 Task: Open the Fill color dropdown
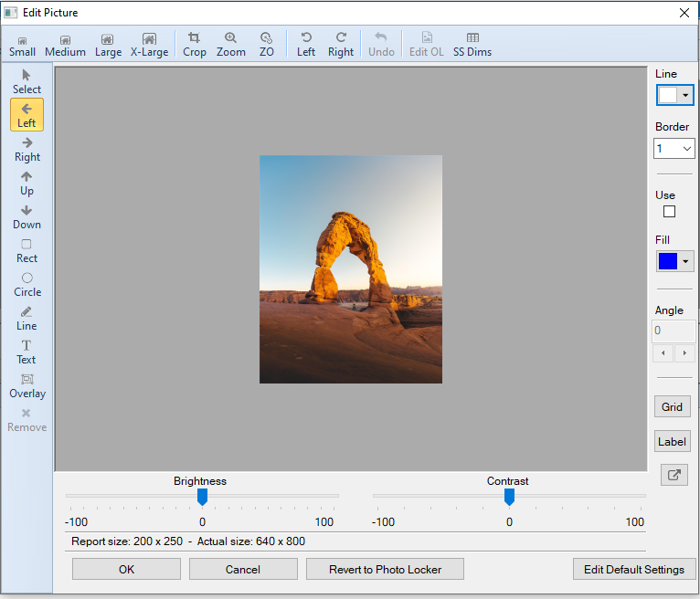click(685, 262)
